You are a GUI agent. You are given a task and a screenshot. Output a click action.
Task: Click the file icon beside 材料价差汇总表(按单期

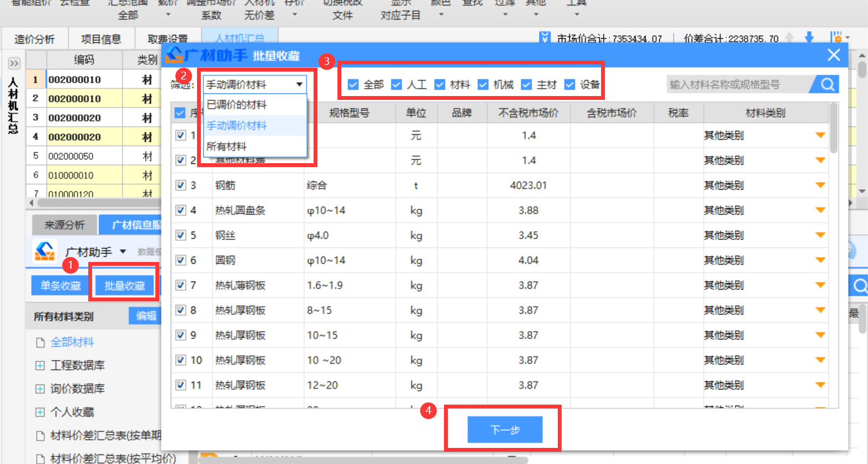pos(40,436)
